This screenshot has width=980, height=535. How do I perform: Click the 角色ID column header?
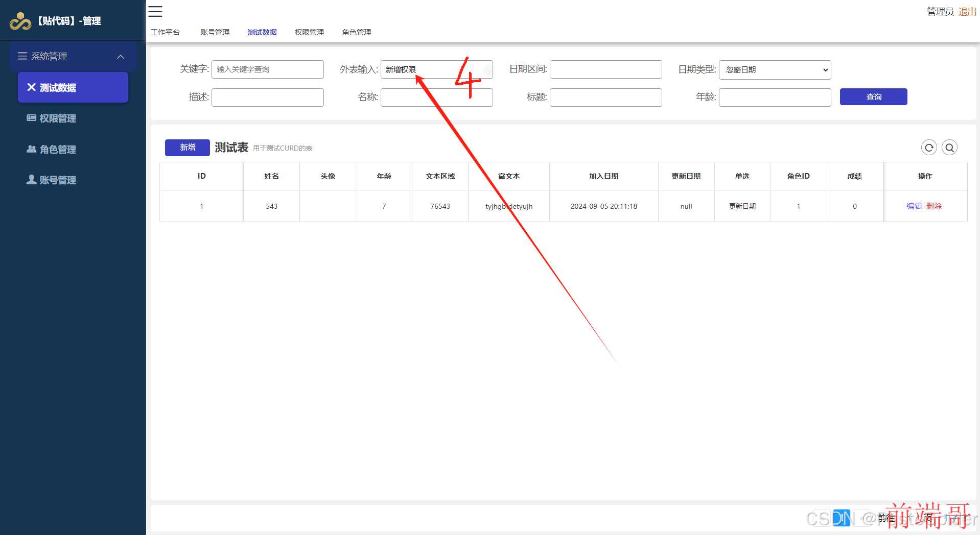tap(799, 176)
